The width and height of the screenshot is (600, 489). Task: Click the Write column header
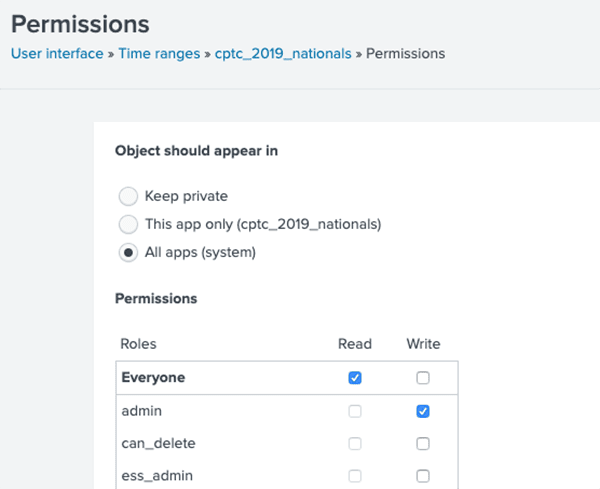[x=423, y=344]
